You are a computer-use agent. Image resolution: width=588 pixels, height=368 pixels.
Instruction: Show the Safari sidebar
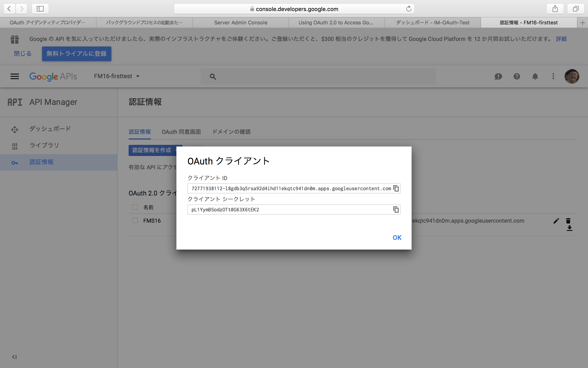pyautogui.click(x=40, y=9)
